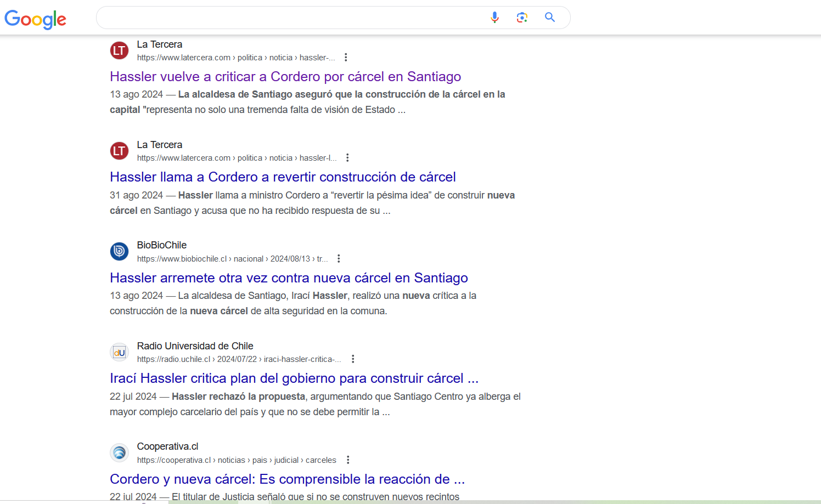Click the '22 jul 2024 — Hassler rechazó' snippet
The width and height of the screenshot is (821, 504).
[315, 404]
